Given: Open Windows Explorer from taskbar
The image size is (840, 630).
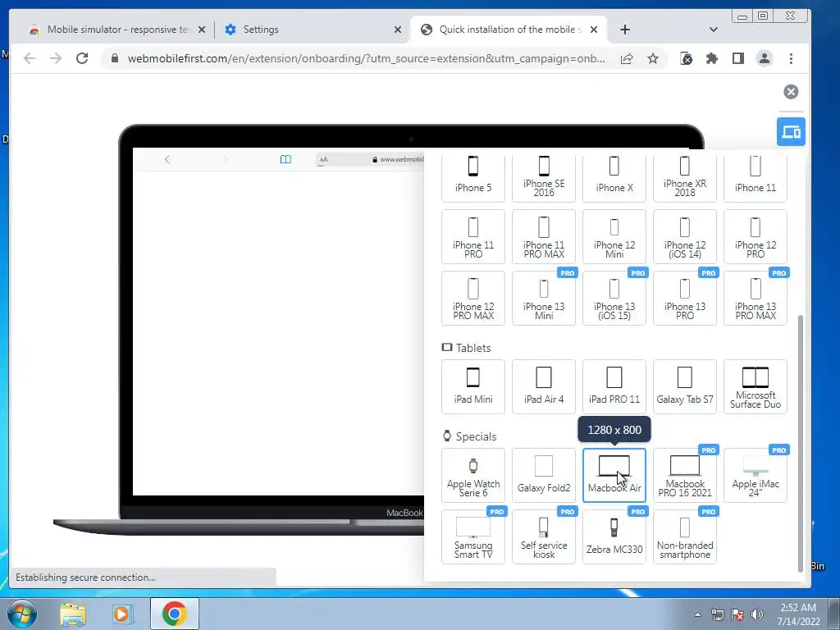Looking at the screenshot, I should (x=73, y=614).
